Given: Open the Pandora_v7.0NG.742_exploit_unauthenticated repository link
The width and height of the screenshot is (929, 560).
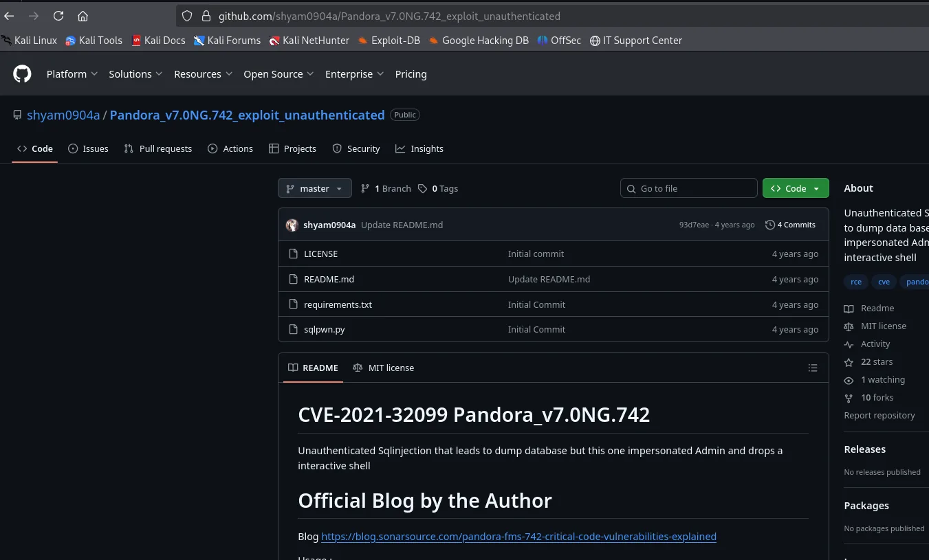Looking at the screenshot, I should 247,115.
